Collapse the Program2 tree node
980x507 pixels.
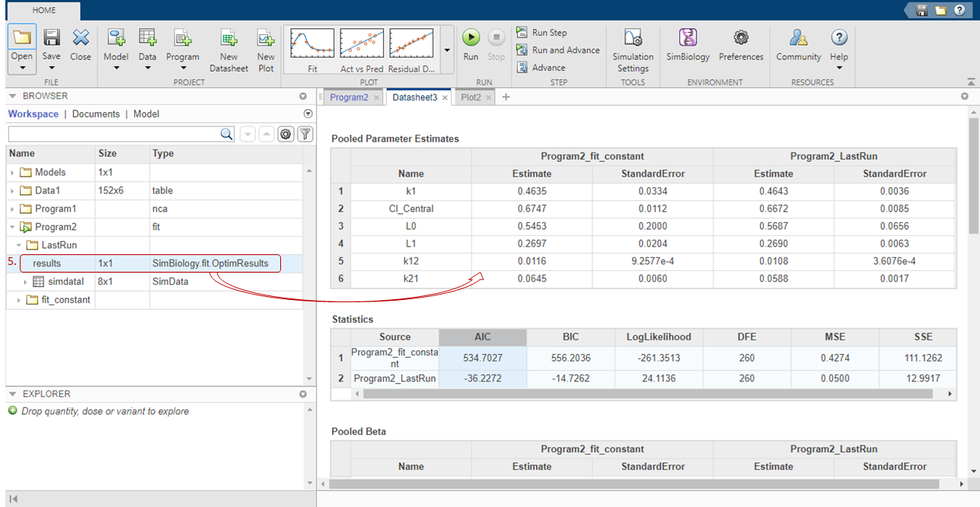click(x=13, y=227)
